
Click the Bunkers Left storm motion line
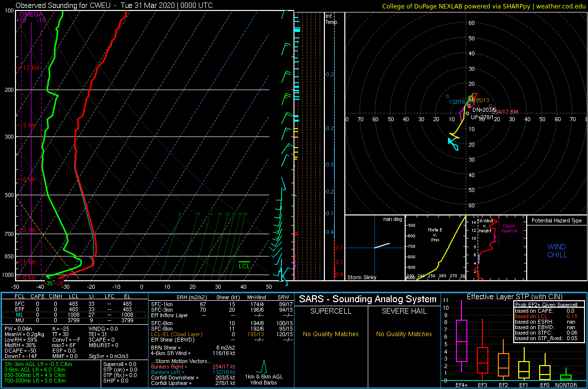click(193, 372)
